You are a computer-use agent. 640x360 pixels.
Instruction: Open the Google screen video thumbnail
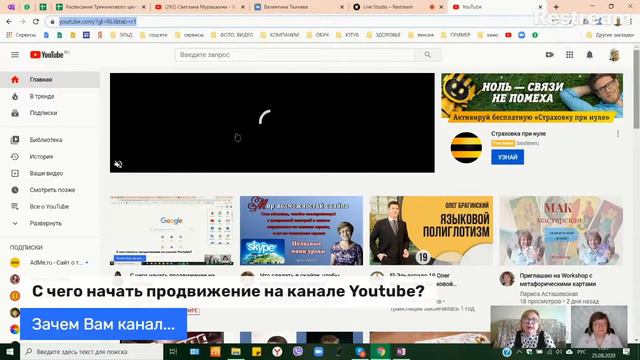click(171, 230)
